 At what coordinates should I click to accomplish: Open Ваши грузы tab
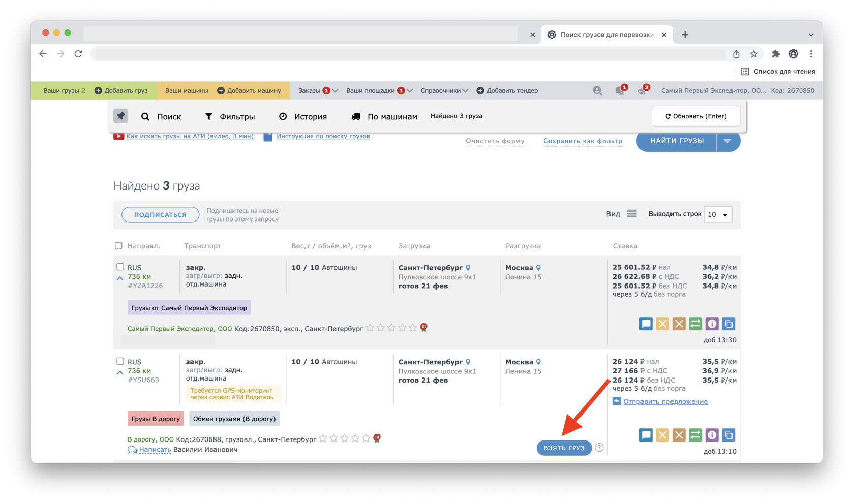(64, 91)
